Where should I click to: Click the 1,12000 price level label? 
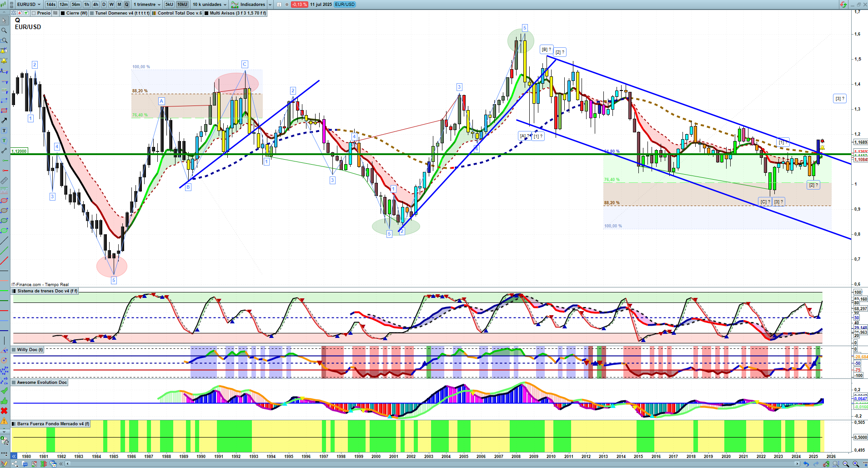19,151
